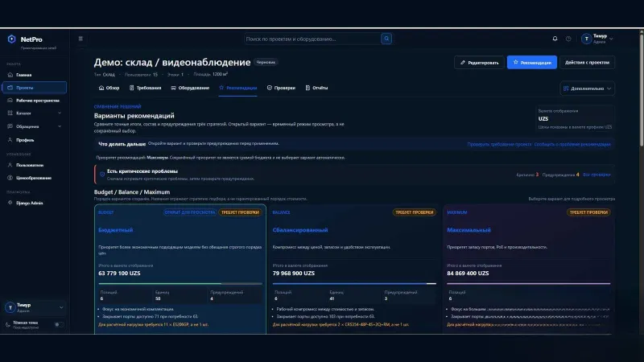
Task: Click ТРЕБУЕТ ПРОВЕРКИ badge on Balance card
Action: click(414, 212)
